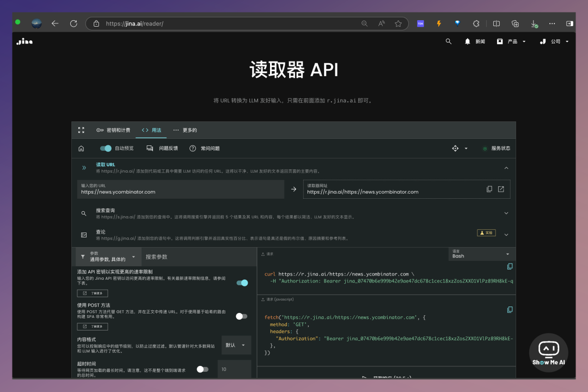This screenshot has height=392, width=588.
Task: Toggle the 自动预览 switch
Action: 106,149
